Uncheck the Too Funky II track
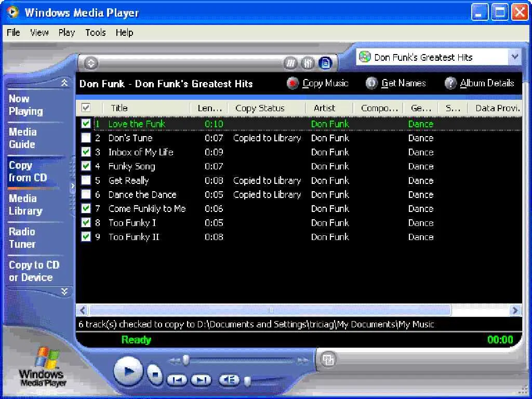Screen dimensions: 532x399 coord(86,236)
